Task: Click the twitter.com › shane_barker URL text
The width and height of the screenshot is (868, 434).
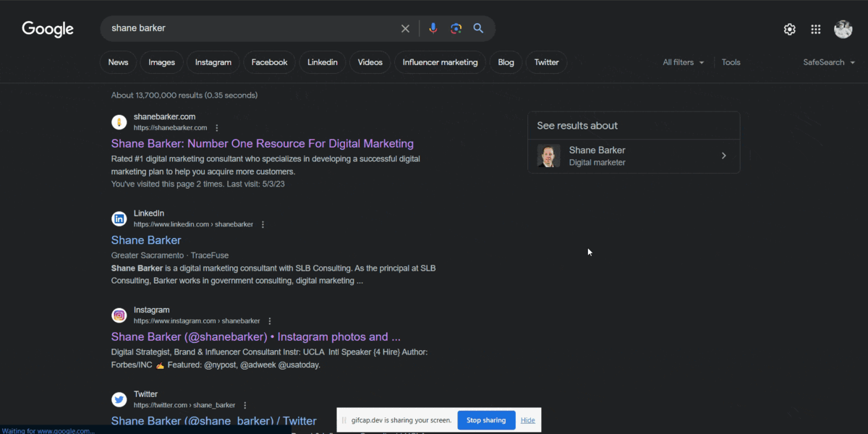Action: 184,405
